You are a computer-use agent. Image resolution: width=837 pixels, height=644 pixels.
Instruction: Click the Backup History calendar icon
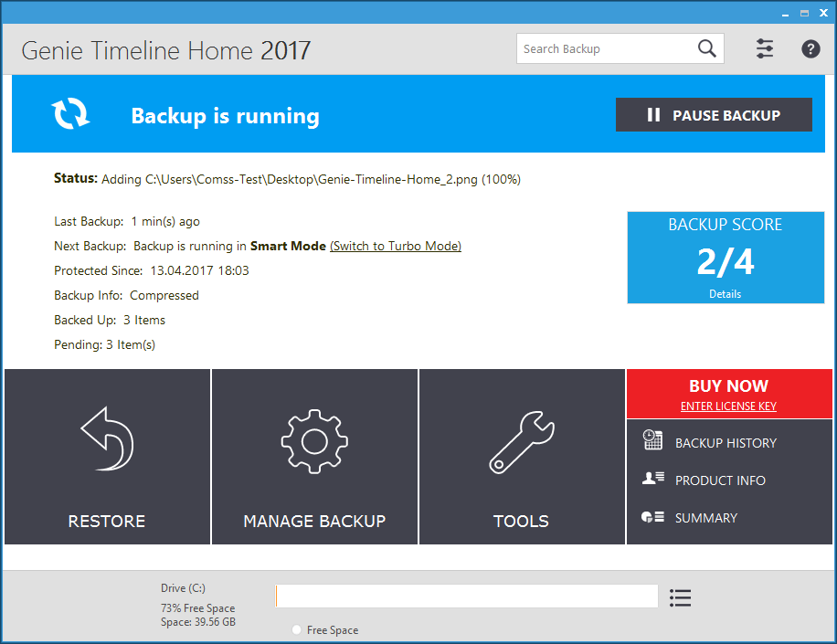pyautogui.click(x=652, y=440)
